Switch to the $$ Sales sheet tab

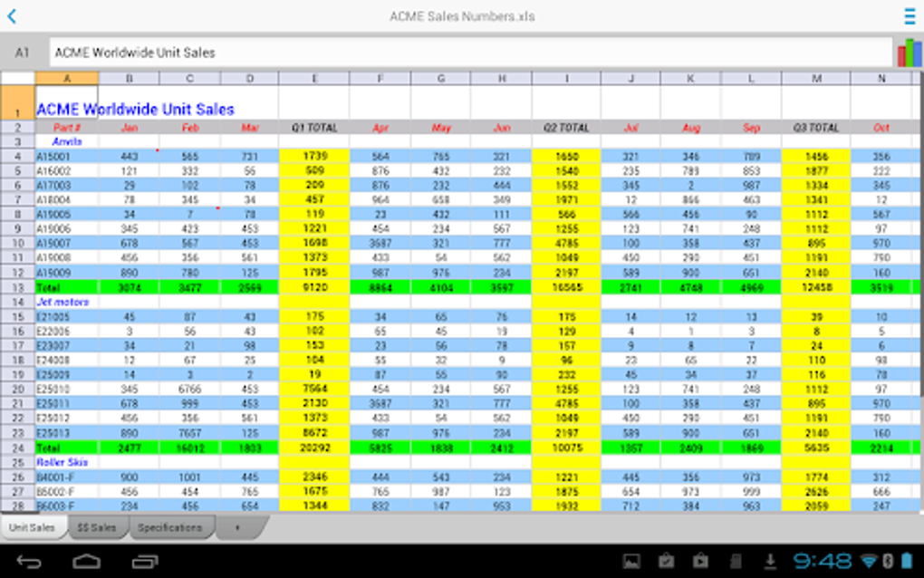pos(97,527)
